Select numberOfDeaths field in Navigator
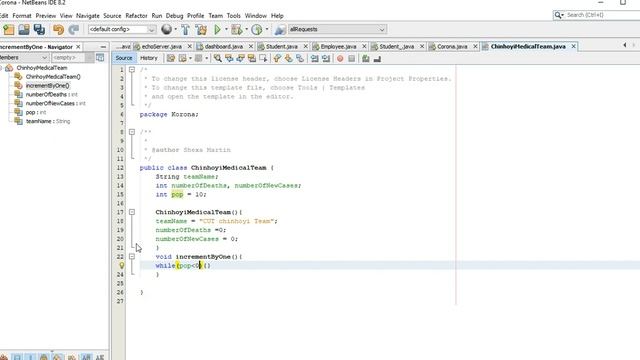 [x=51, y=94]
